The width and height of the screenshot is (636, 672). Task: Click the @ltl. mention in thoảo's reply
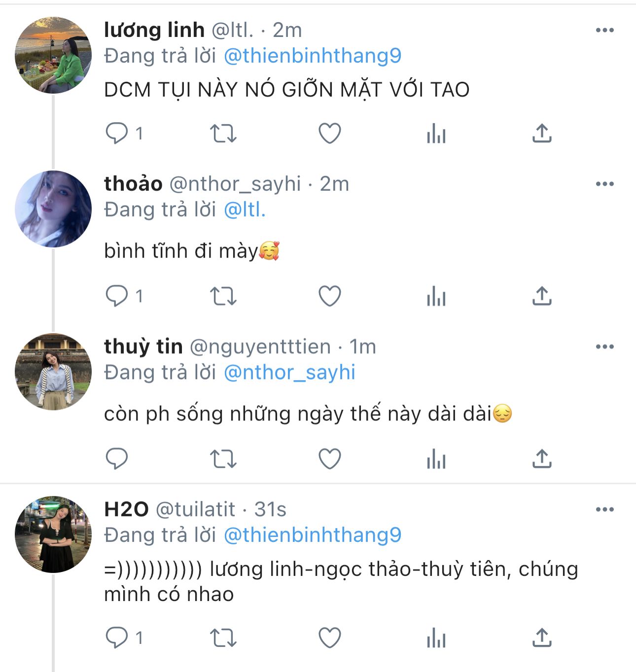[245, 210]
